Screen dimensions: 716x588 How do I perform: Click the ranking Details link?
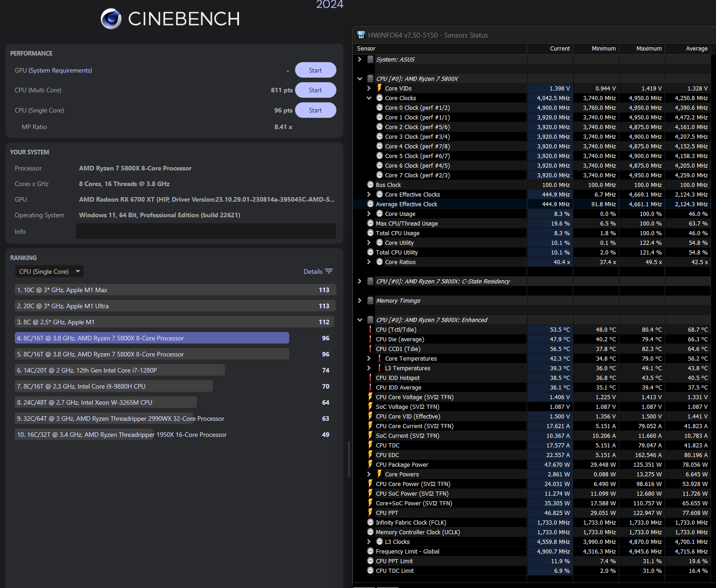313,271
